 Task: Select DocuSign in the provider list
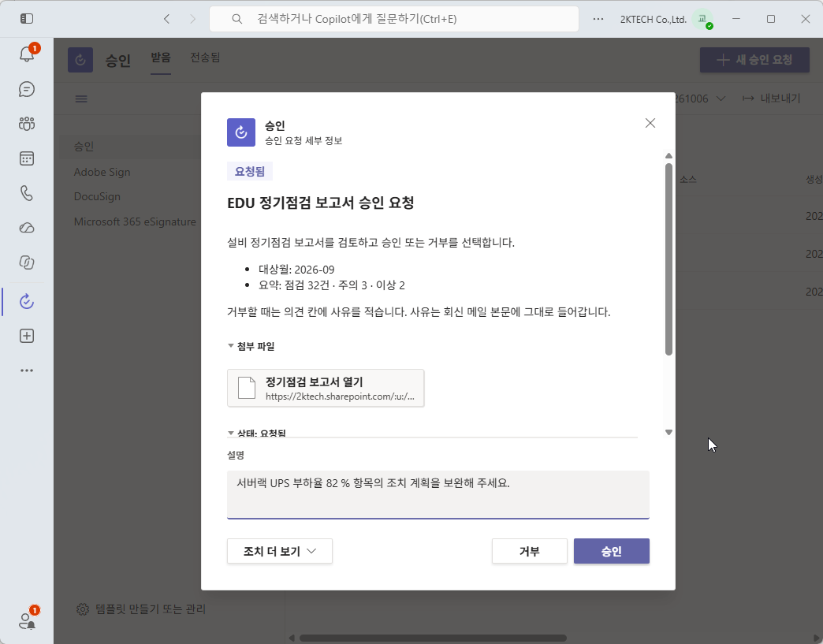point(97,196)
